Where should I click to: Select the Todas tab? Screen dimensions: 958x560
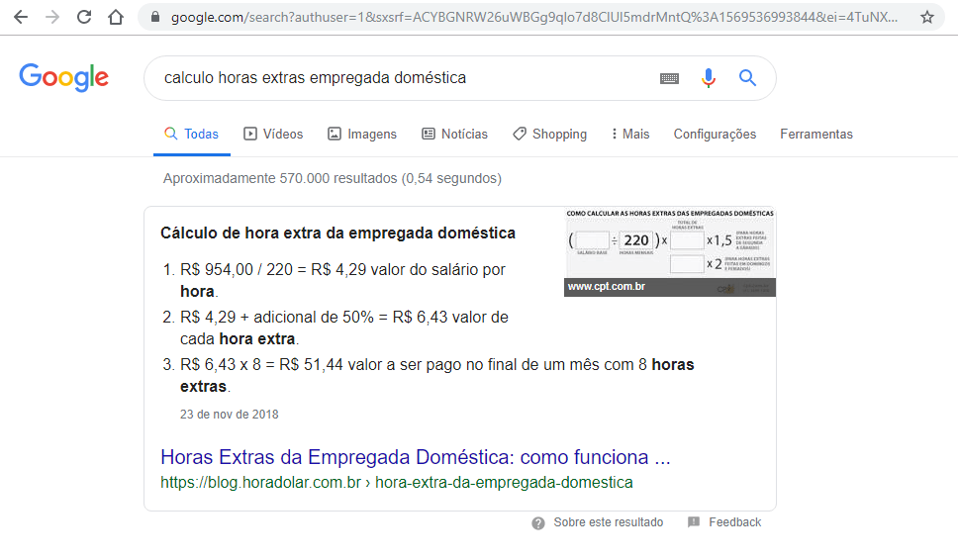pos(191,134)
